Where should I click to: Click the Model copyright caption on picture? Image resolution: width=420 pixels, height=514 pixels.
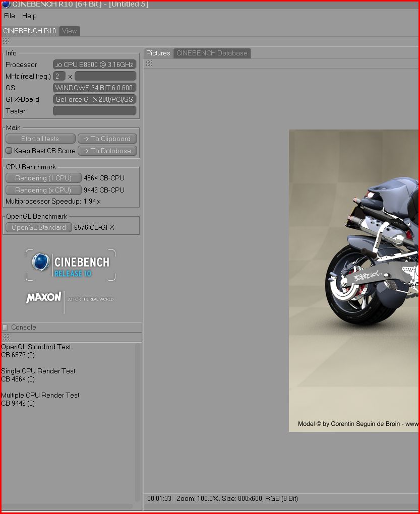coord(358,424)
